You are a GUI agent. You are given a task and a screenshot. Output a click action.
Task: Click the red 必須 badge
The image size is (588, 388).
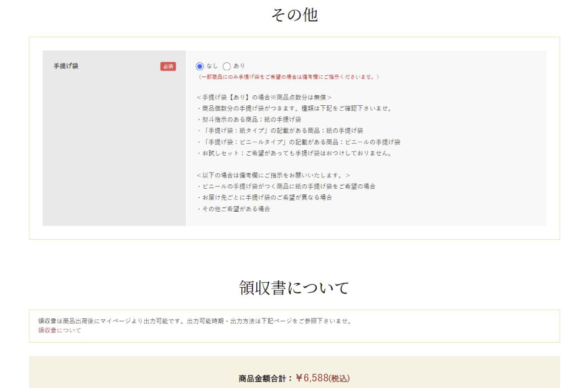point(168,66)
